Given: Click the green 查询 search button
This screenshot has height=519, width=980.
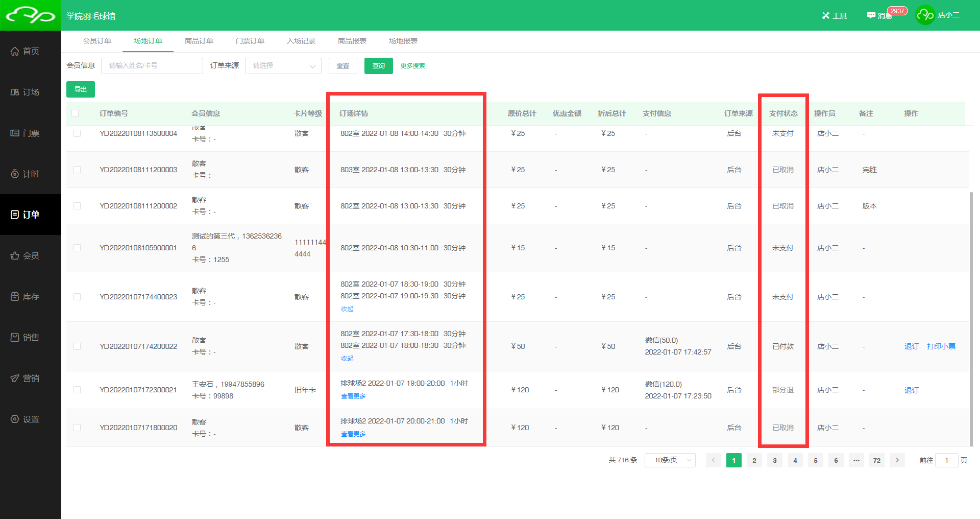Looking at the screenshot, I should tap(378, 66).
